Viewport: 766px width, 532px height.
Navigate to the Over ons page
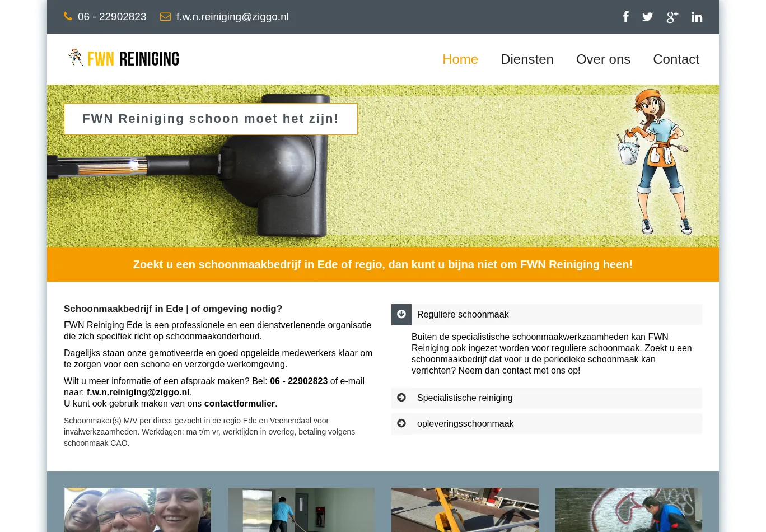click(603, 59)
